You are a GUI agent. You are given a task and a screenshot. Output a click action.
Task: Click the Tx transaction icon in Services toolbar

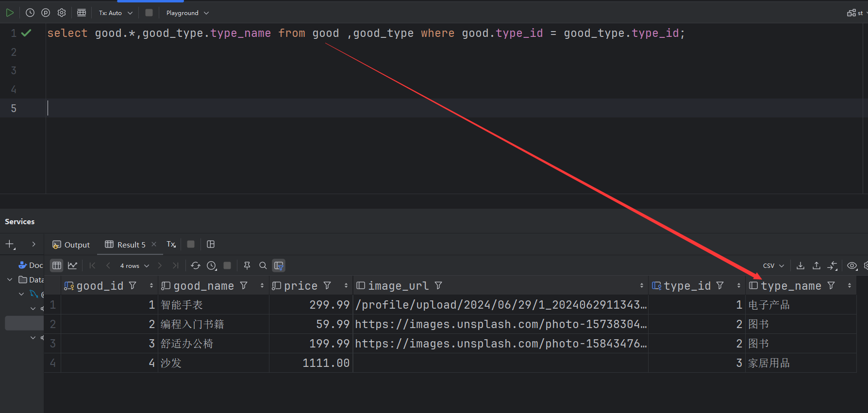click(x=171, y=244)
